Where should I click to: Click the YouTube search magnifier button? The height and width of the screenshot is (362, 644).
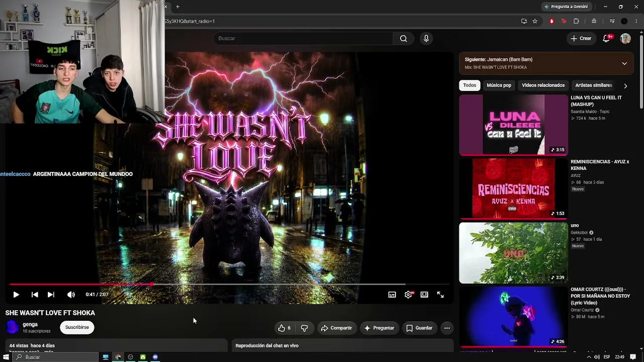(x=404, y=38)
